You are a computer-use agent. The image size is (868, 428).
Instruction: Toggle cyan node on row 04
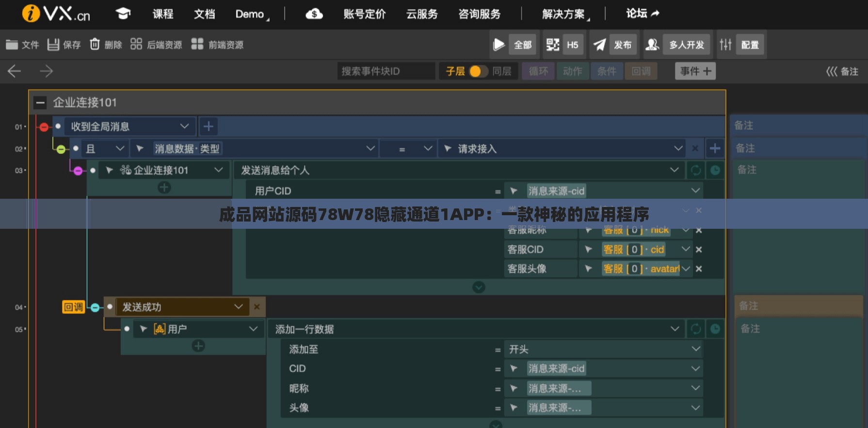[x=95, y=307]
